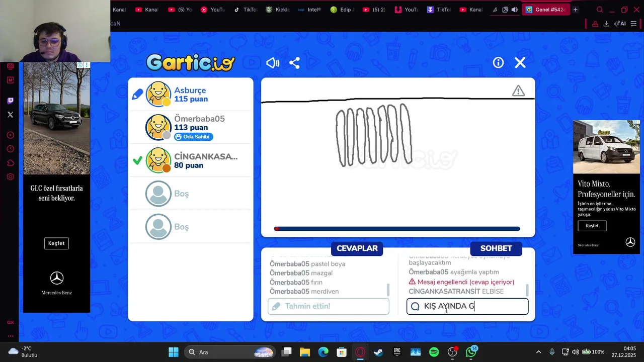Click the taskbar Ara search box
644x362 pixels.
tap(231, 352)
